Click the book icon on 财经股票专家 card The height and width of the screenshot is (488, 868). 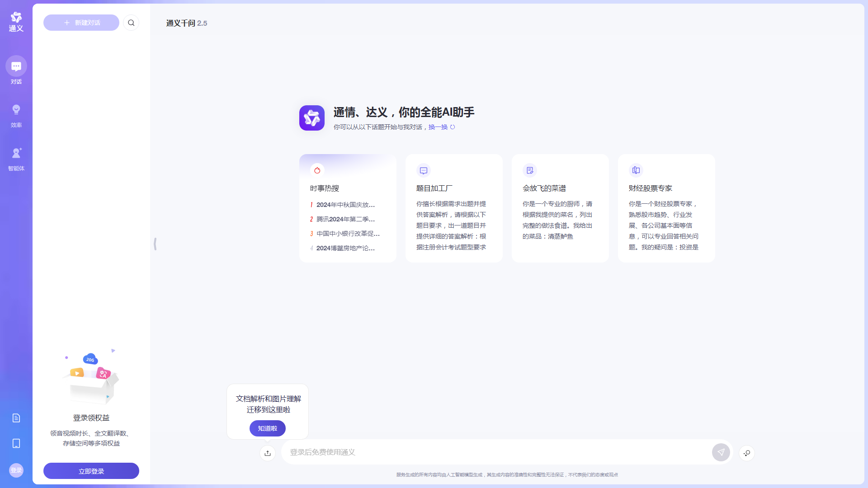point(636,170)
